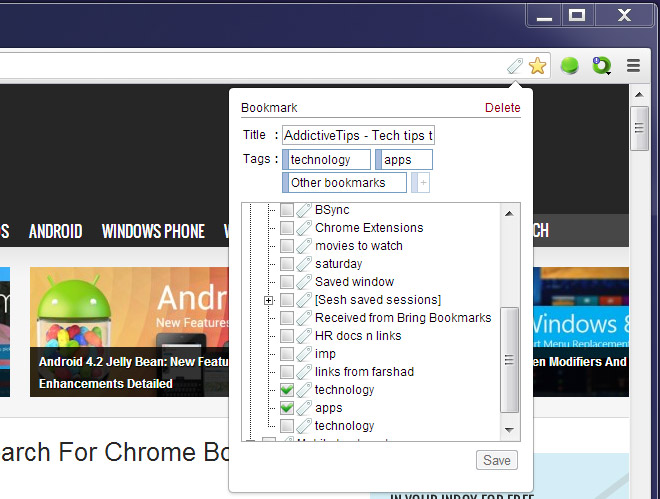This screenshot has height=499, width=660.
Task: Uncheck the apps folder checkbox
Action: 287,408
